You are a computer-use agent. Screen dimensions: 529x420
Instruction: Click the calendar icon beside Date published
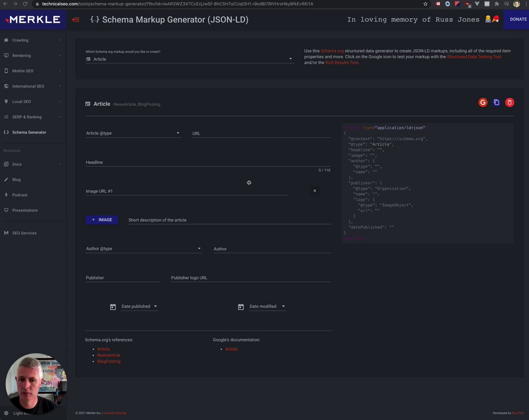click(x=113, y=307)
